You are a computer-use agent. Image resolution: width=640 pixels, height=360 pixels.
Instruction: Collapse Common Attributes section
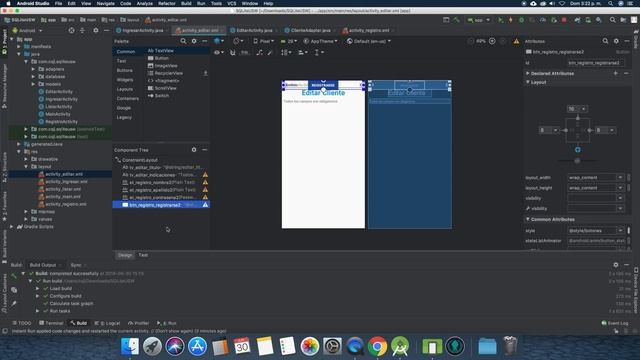(x=528, y=220)
